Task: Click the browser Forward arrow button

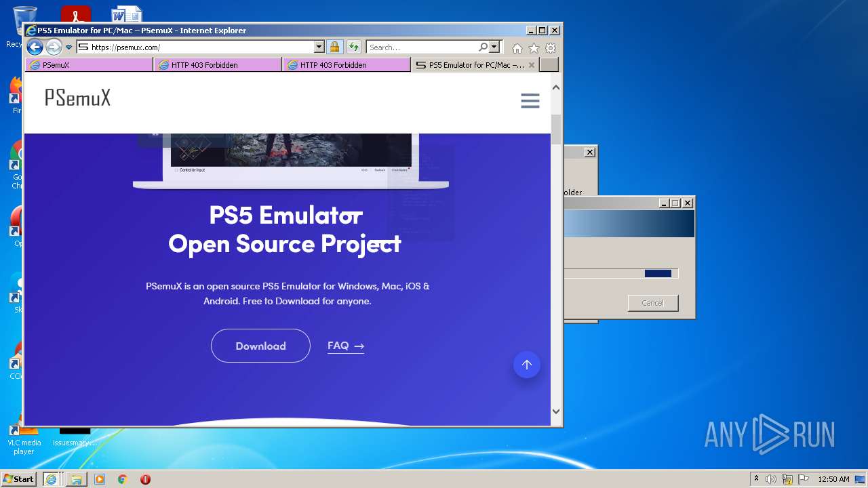Action: point(54,47)
